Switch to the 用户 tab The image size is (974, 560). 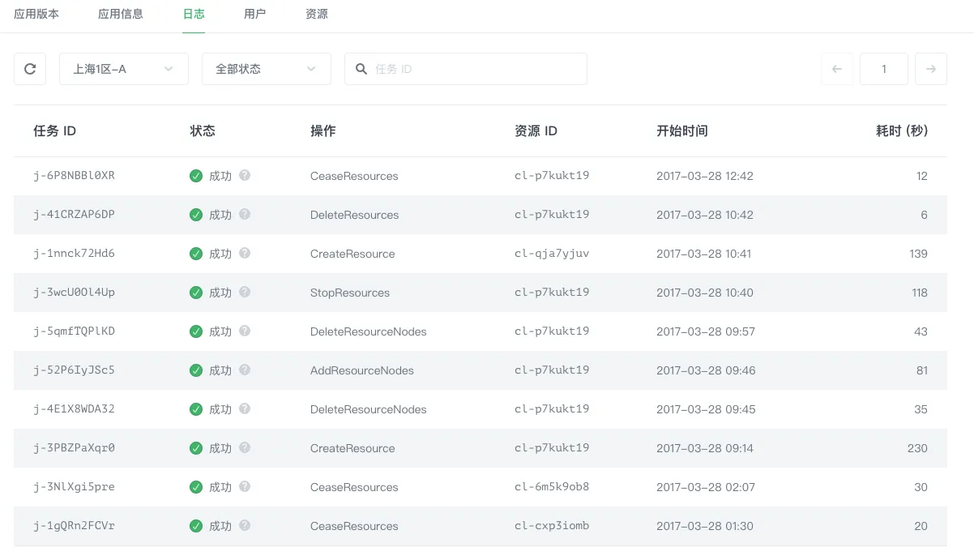click(x=256, y=14)
